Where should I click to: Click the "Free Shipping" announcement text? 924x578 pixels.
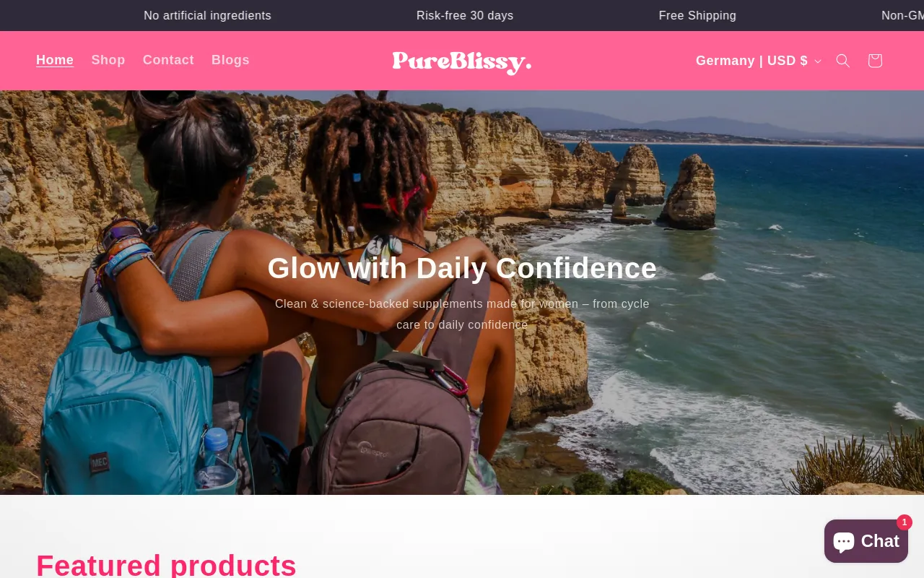tap(697, 15)
